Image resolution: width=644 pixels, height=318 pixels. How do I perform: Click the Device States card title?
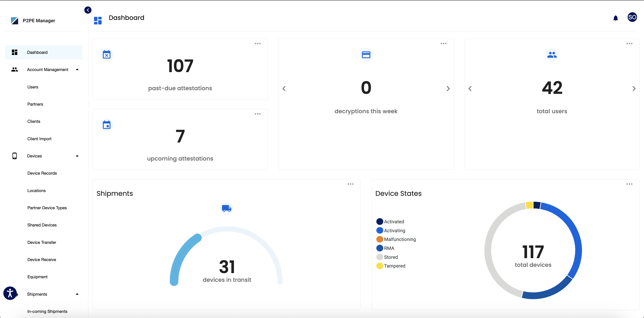tap(398, 193)
